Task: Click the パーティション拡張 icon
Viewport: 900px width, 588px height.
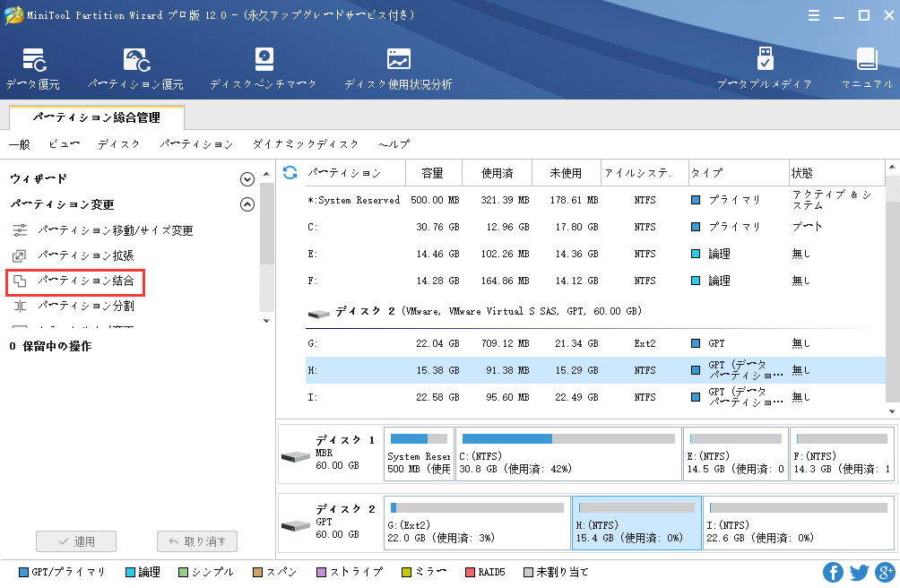Action: (x=20, y=255)
